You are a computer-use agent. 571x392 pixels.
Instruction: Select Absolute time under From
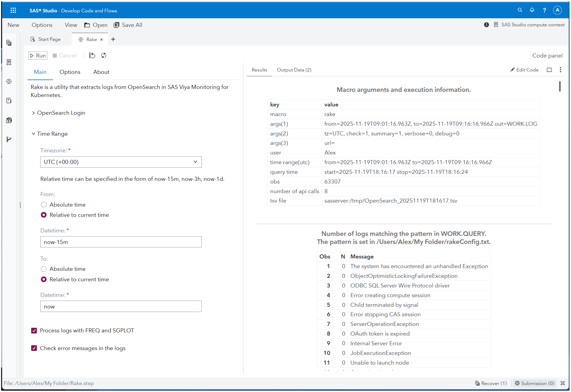(44, 205)
